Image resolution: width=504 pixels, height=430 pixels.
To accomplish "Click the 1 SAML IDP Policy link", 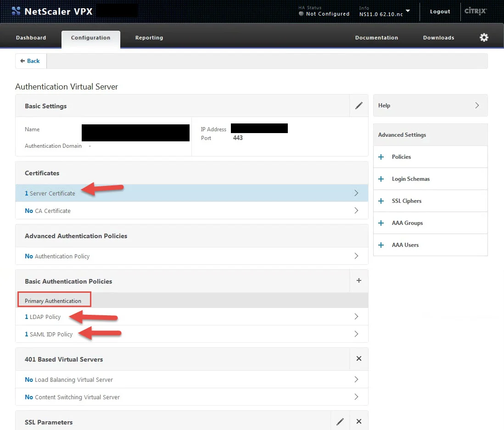I will tap(49, 334).
